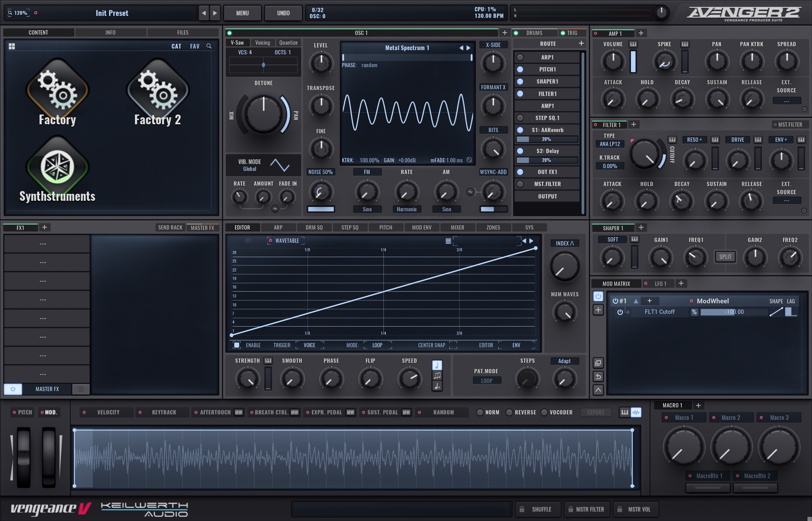Disable the S2: Delay send
The image size is (812, 521).
[520, 151]
